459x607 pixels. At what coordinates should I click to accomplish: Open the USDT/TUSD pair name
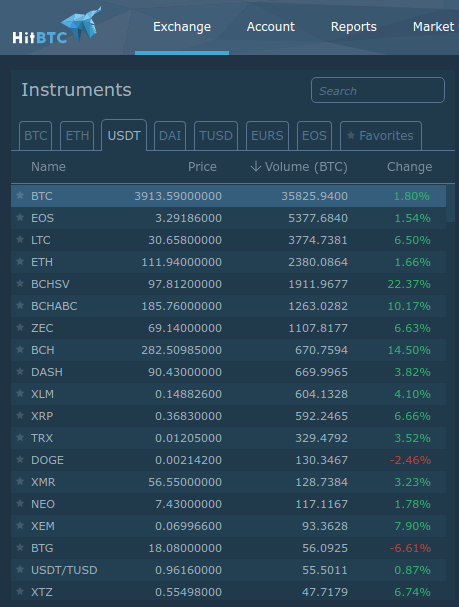pyautogui.click(x=64, y=570)
